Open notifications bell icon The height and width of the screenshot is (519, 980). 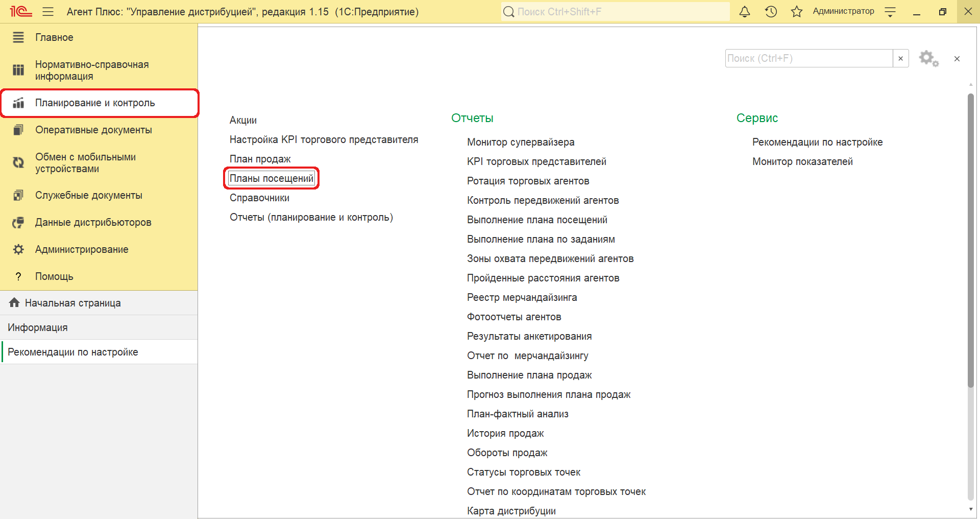click(745, 11)
